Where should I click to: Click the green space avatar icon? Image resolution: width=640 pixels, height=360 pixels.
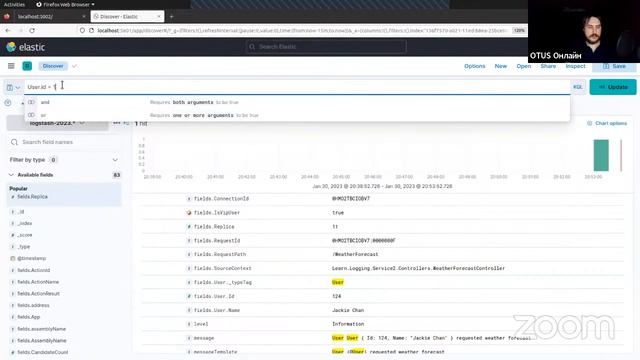tap(27, 66)
